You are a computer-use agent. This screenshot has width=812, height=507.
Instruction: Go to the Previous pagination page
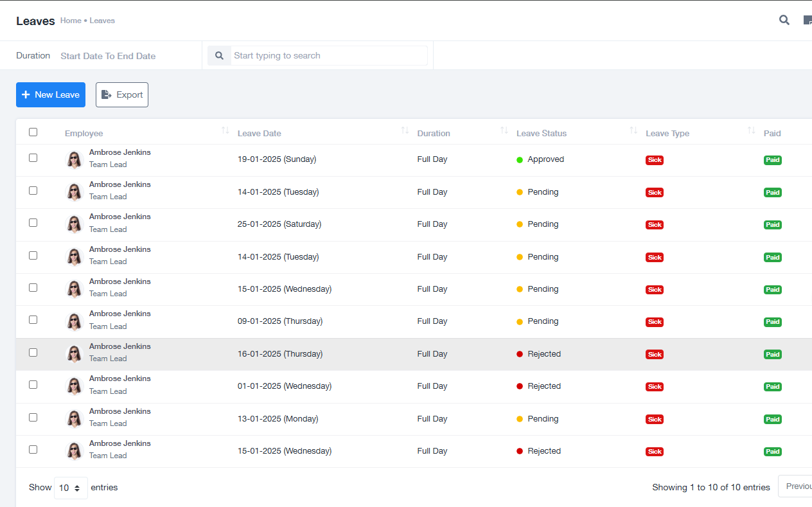[798, 486]
